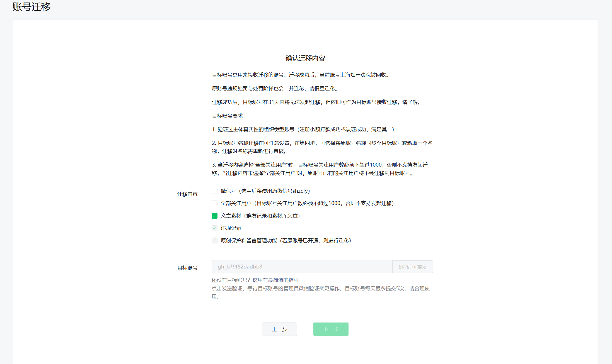
Task: Click the 违规记录 disabled checkbox
Action: click(214, 228)
